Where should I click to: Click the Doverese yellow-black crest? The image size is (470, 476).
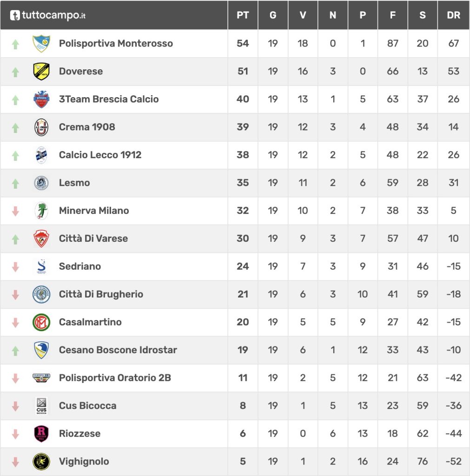tap(41, 72)
